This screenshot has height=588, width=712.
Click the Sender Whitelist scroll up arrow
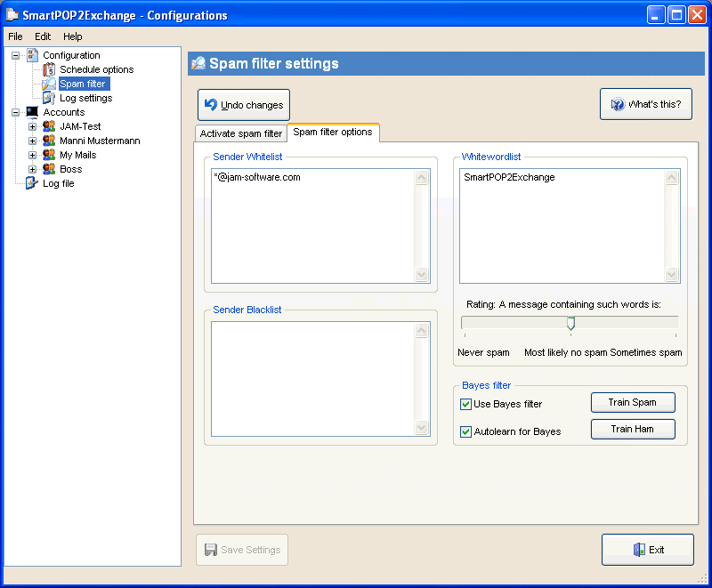422,177
